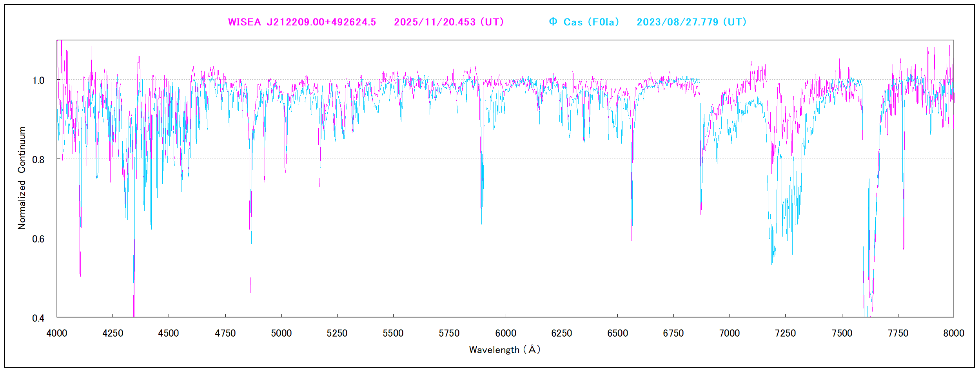Image resolution: width=980 pixels, height=372 pixels.
Task: Select the 4500 x-axis tick label
Action: [x=169, y=334]
